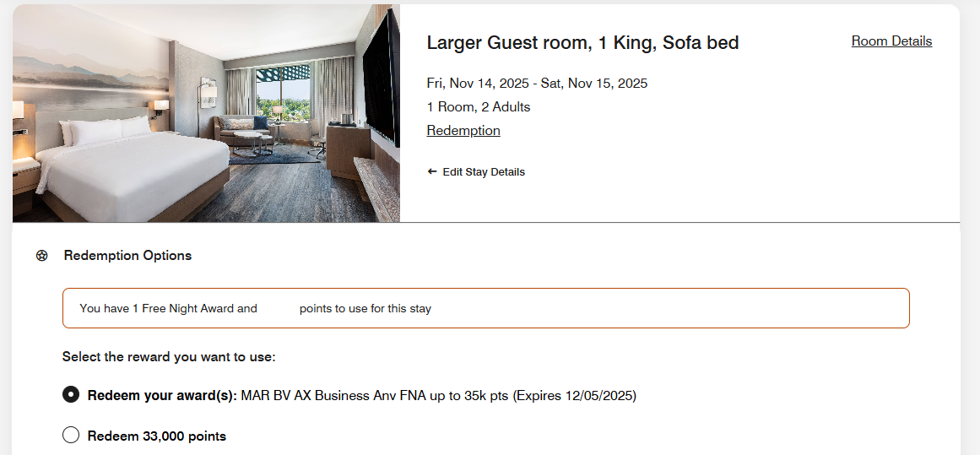Click the underlined Redemption rate link
The image size is (980, 455).
463,131
